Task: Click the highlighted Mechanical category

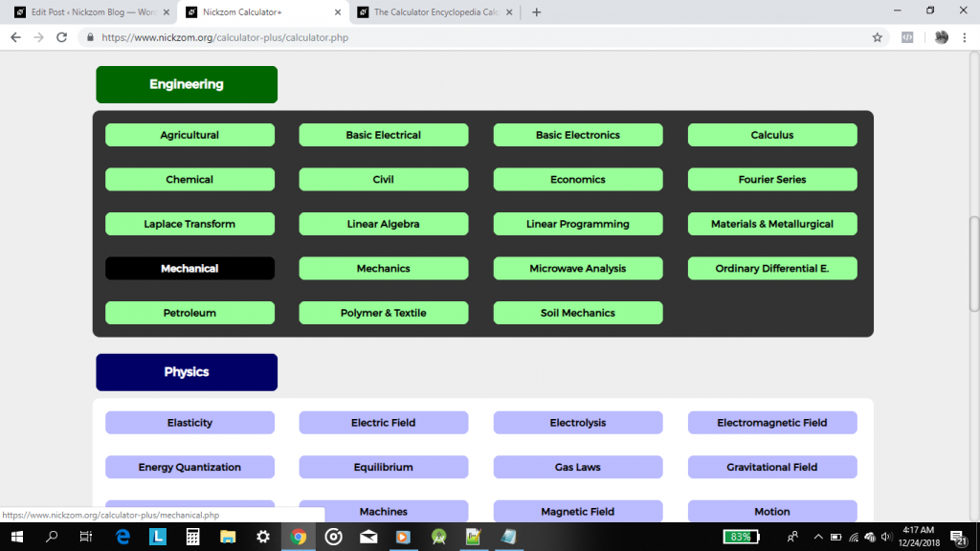Action: click(x=190, y=268)
